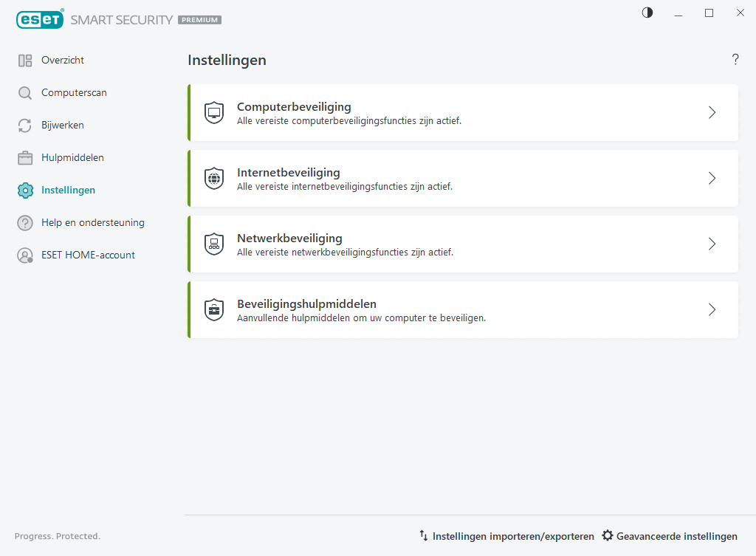The width and height of the screenshot is (756, 556).
Task: Click the Netwerkbeveiliging network shield icon
Action: coord(213,244)
